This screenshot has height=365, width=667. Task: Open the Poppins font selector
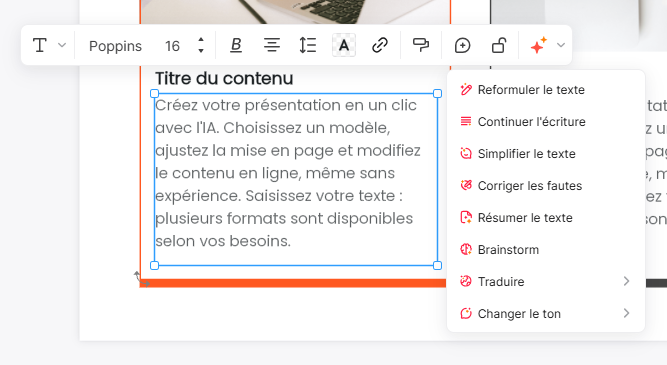[115, 46]
